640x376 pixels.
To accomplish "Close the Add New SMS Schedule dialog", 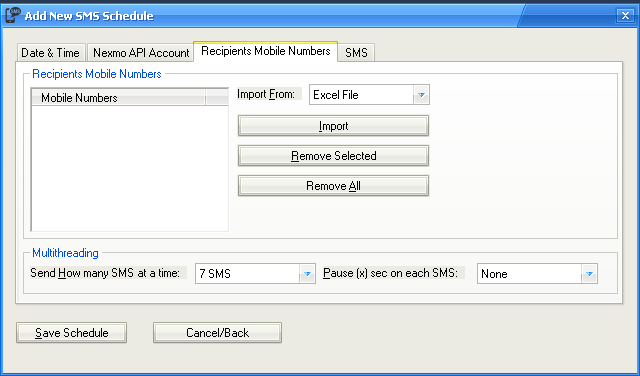I will point(625,16).
